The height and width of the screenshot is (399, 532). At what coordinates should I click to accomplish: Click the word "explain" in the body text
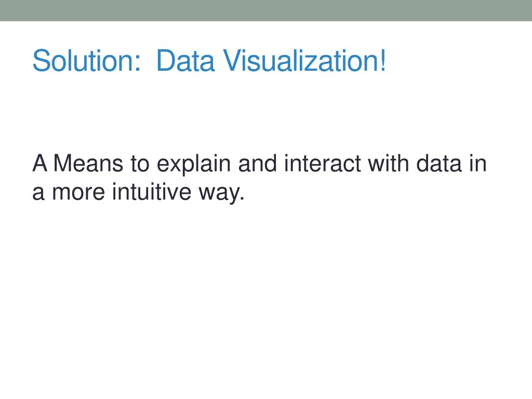point(194,165)
